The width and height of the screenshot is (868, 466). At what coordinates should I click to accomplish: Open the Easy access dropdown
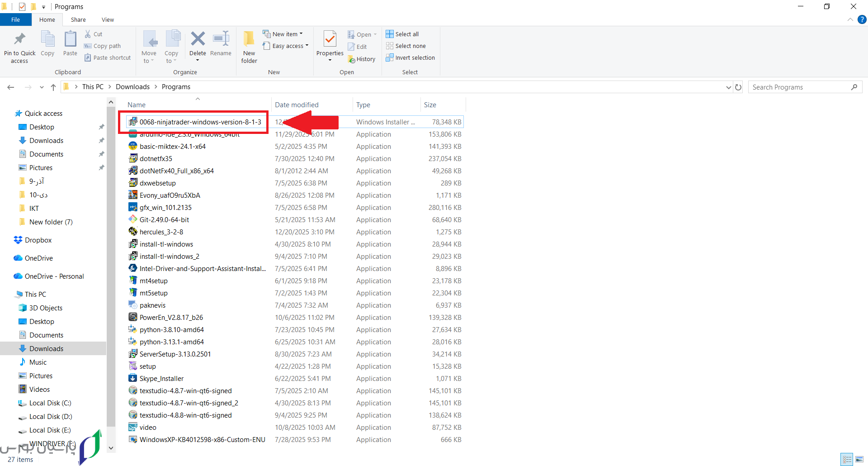tap(286, 46)
